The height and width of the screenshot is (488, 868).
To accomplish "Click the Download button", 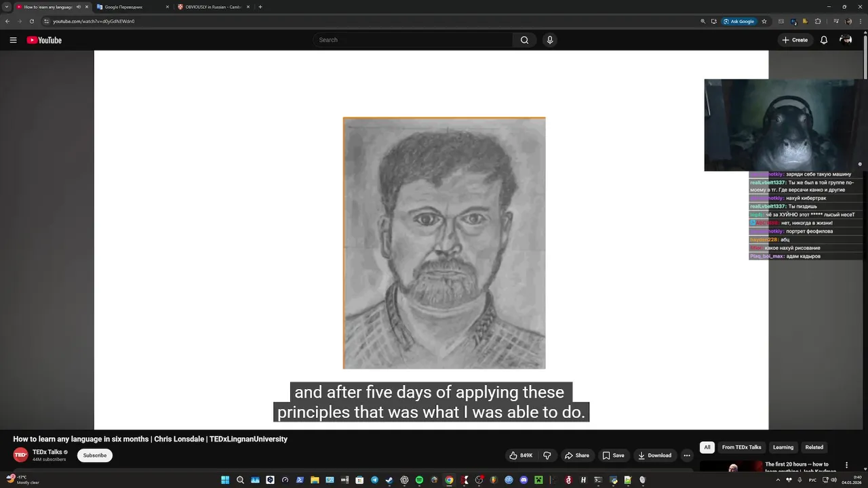I will coord(654,455).
